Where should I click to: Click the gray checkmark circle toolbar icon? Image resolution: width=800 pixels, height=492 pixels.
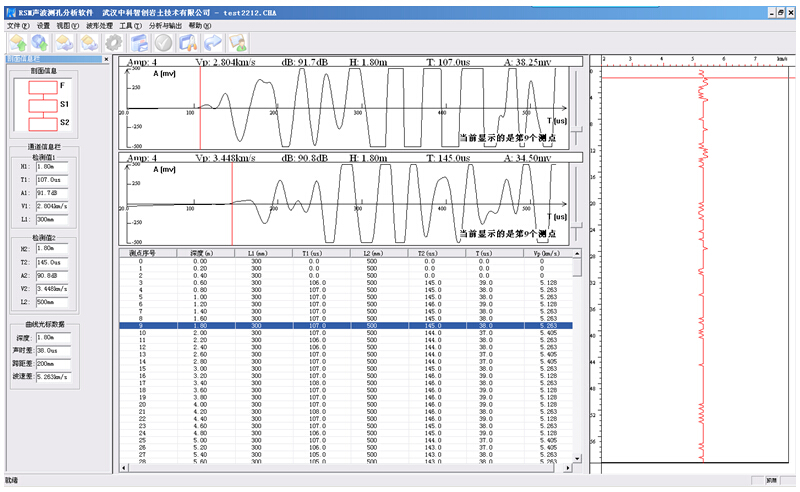point(163,43)
